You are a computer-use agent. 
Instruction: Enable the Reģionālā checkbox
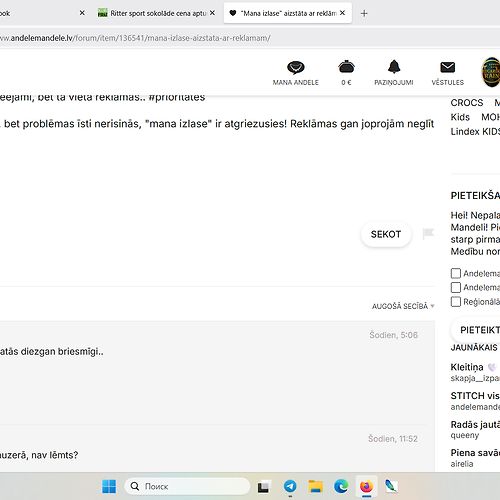point(456,302)
